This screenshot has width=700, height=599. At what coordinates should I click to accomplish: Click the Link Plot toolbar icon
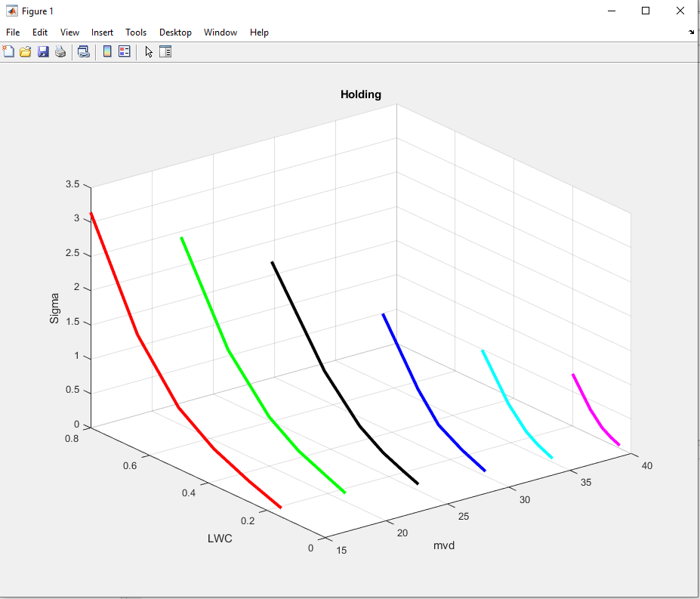pos(84,51)
